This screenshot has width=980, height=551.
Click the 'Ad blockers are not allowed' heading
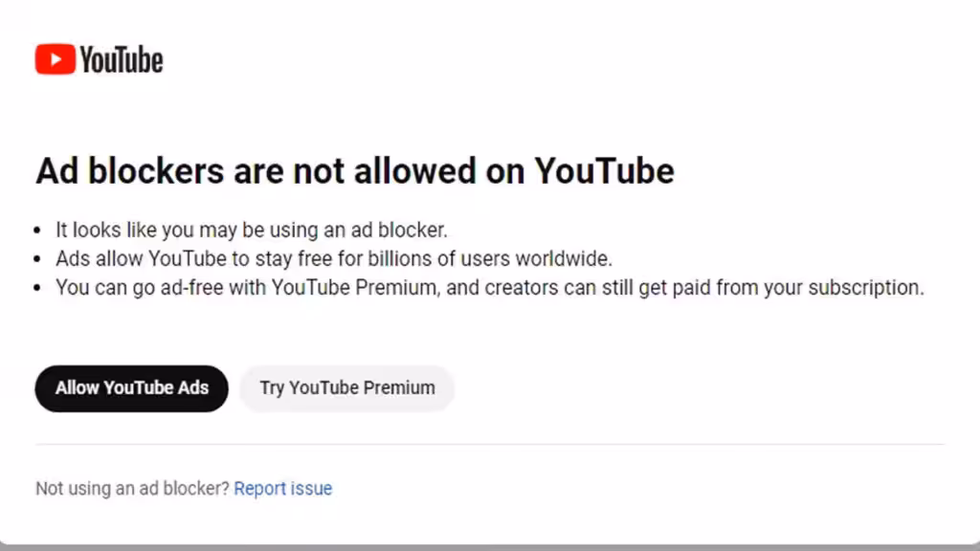[x=354, y=171]
